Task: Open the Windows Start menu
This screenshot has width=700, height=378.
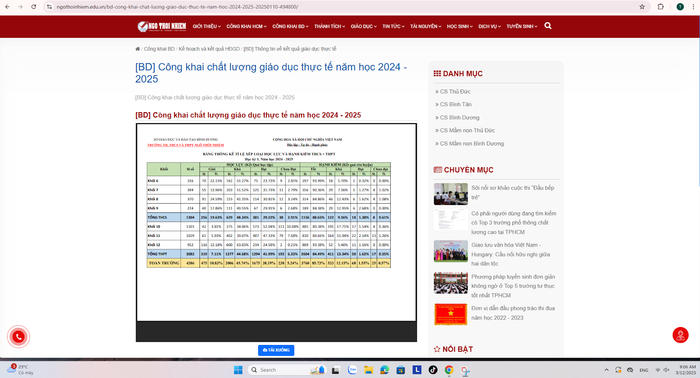Action: (238, 370)
